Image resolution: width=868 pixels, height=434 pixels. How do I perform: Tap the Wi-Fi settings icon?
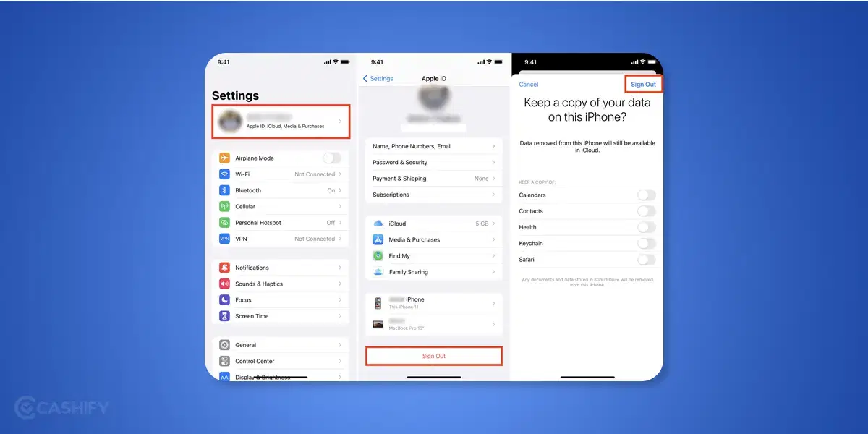coord(224,174)
